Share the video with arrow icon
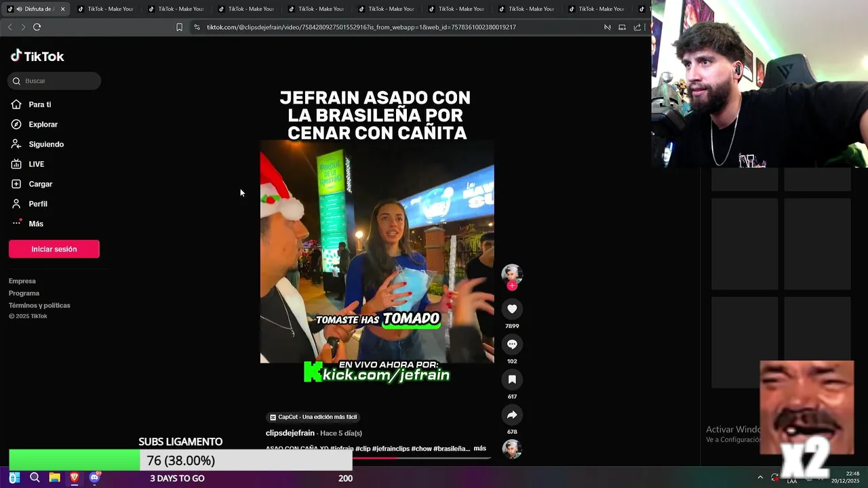This screenshot has width=868, height=488. pyautogui.click(x=512, y=415)
